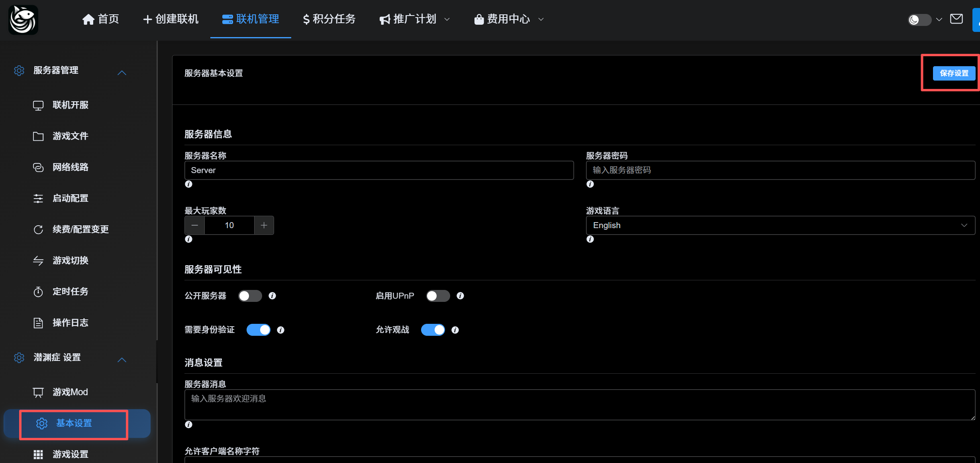Open 定时任务 timer item in sidebar

pos(70,292)
